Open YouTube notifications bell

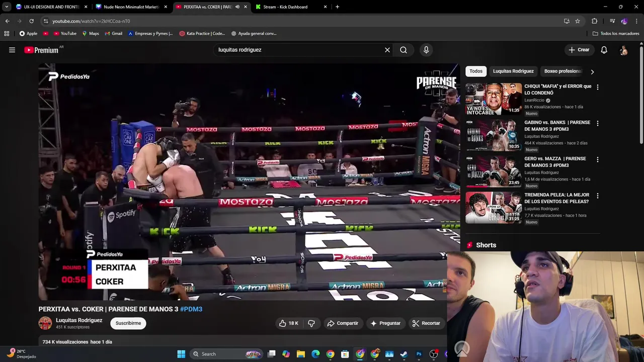604,50
